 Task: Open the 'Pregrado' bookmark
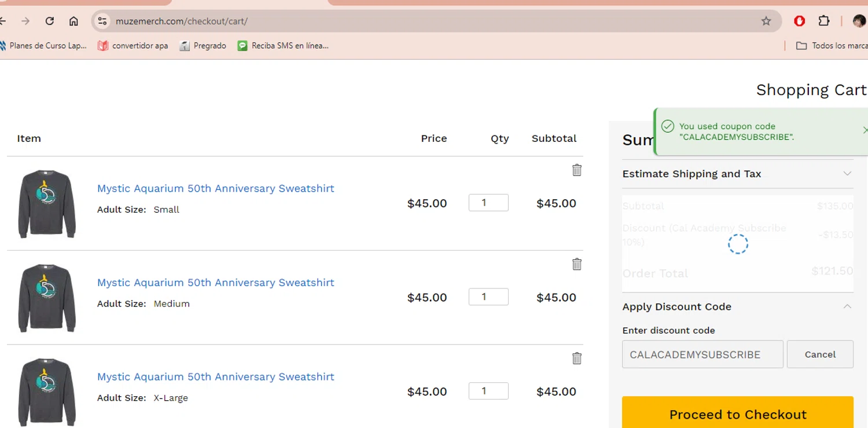(203, 45)
